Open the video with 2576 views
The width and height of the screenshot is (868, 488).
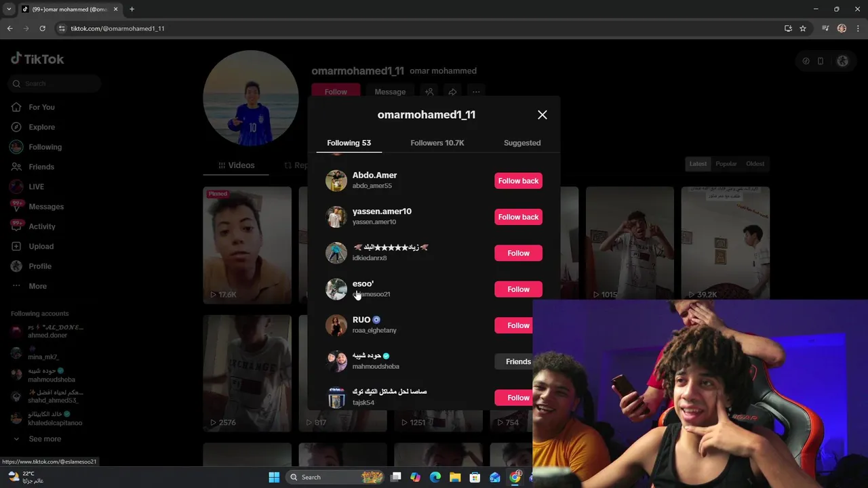point(247,373)
